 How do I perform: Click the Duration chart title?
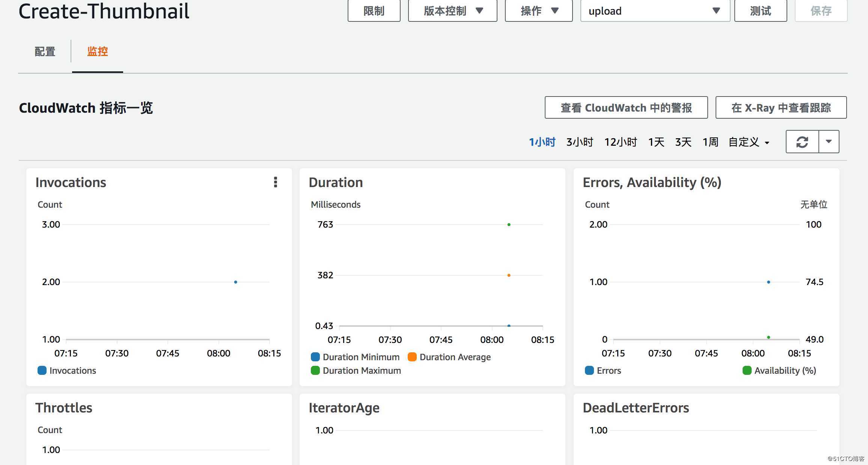pos(336,183)
